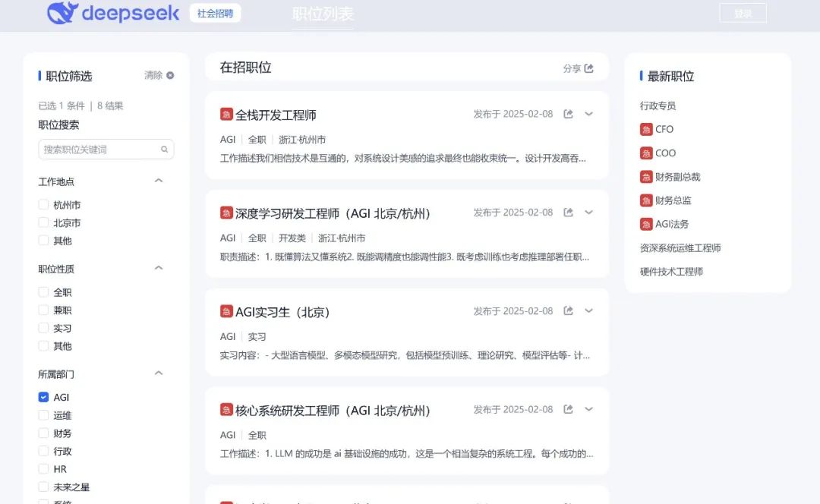820x504 pixels.
Task: Click the urgent badge next to 财务总监
Action: (646, 200)
